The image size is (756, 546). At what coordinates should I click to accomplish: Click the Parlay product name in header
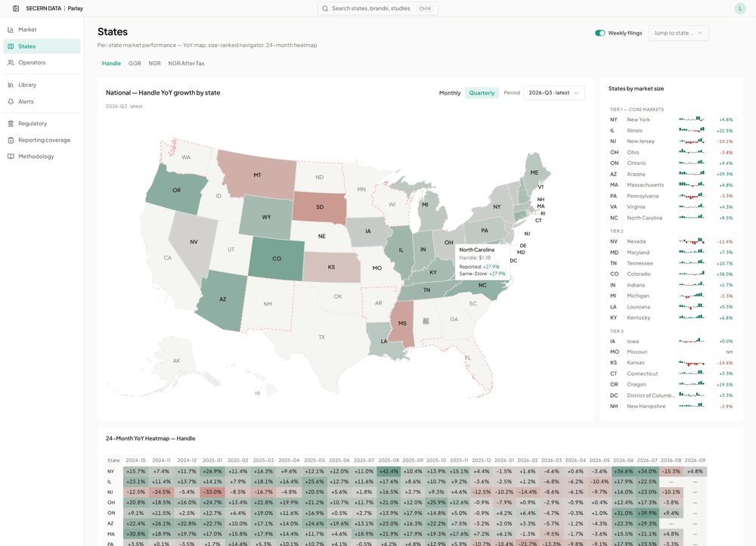pos(75,8)
